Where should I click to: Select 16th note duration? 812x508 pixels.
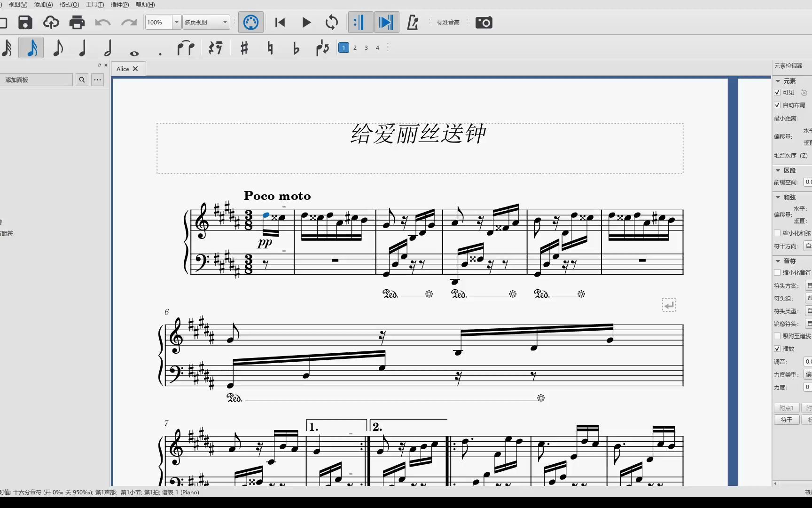click(31, 48)
